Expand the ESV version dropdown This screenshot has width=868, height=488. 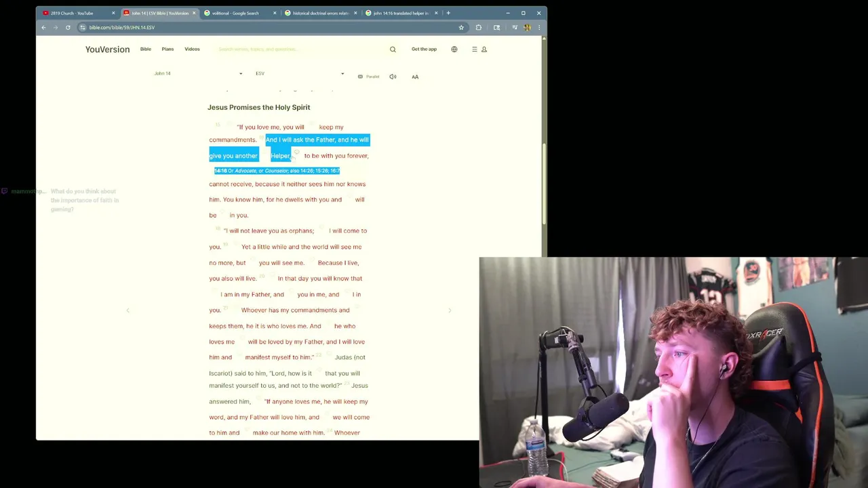tap(300, 73)
